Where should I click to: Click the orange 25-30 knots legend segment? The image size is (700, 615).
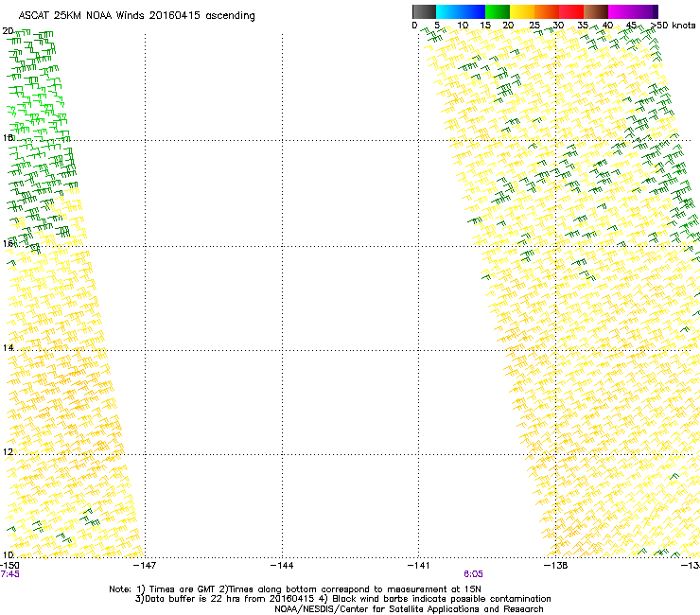[x=547, y=11]
